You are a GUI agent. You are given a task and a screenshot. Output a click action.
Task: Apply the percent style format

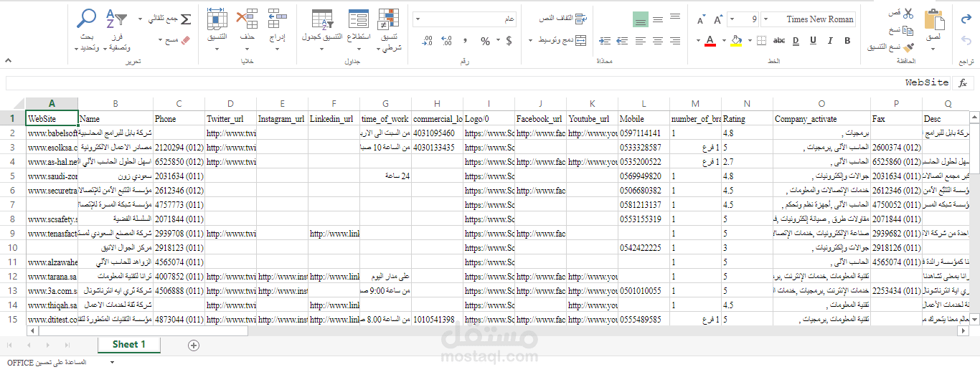coord(486,41)
